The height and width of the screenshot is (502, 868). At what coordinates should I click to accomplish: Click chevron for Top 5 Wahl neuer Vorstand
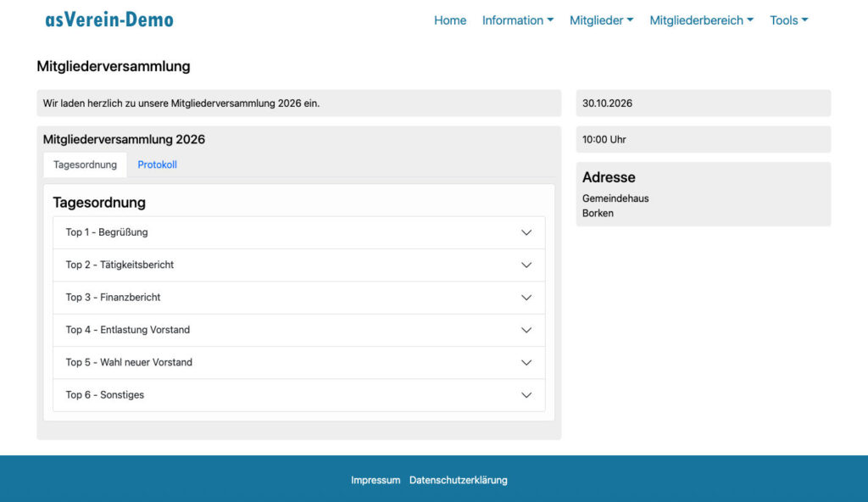526,362
